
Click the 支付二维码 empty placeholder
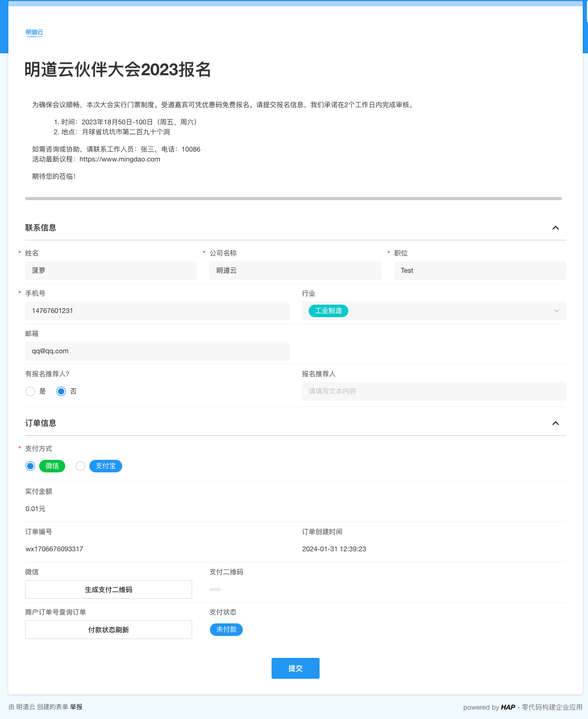pos(215,589)
